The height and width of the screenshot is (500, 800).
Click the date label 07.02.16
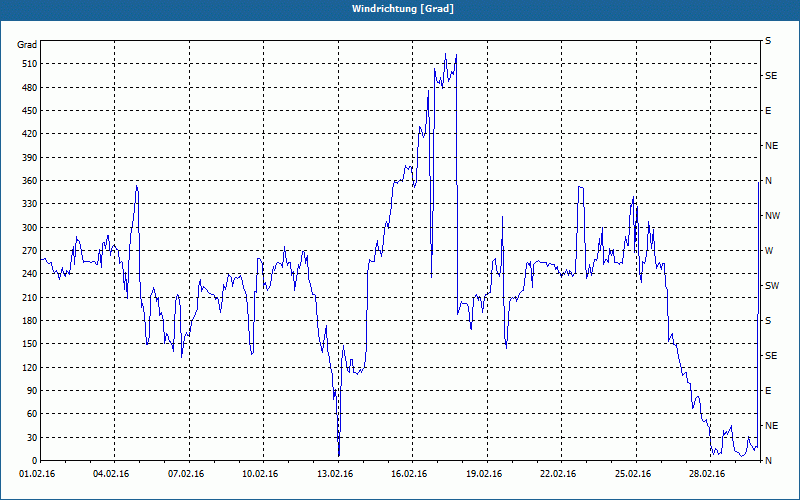[x=186, y=474]
